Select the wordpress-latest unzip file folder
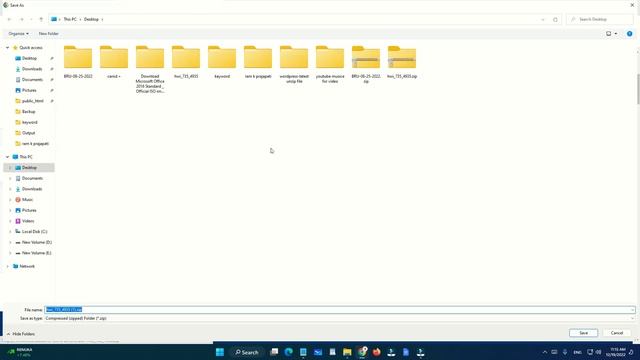The width and height of the screenshot is (640, 360). 294,64
